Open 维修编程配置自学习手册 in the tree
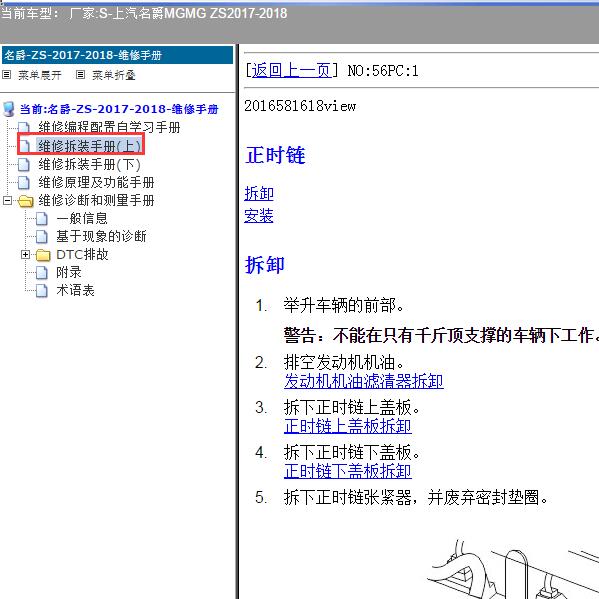Screen dimensions: 599x599 click(x=109, y=127)
